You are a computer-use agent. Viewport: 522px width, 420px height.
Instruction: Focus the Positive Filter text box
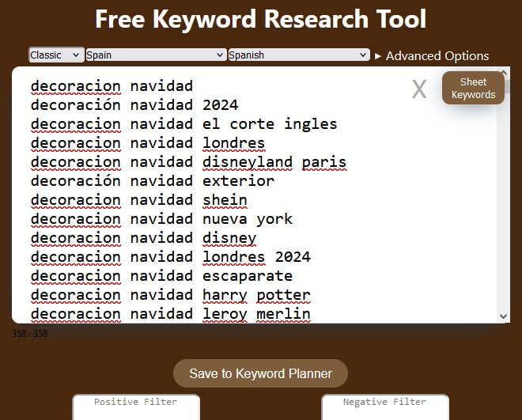pos(135,411)
